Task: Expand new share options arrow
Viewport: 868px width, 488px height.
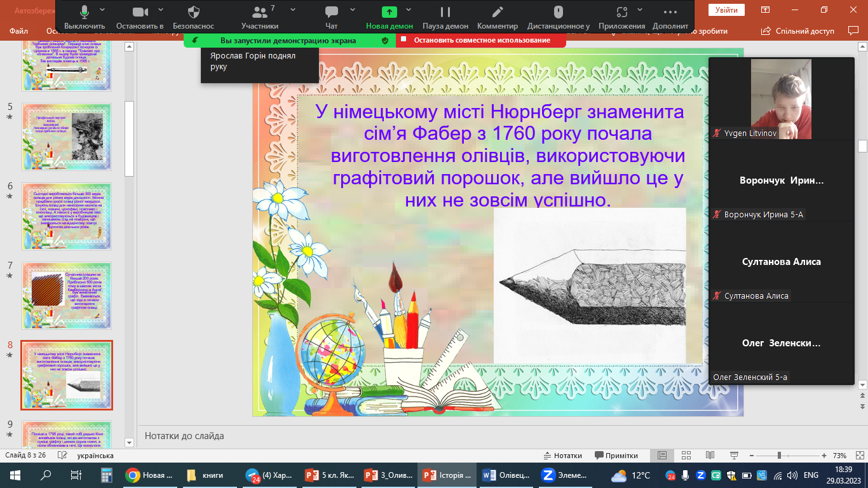Action: click(408, 10)
